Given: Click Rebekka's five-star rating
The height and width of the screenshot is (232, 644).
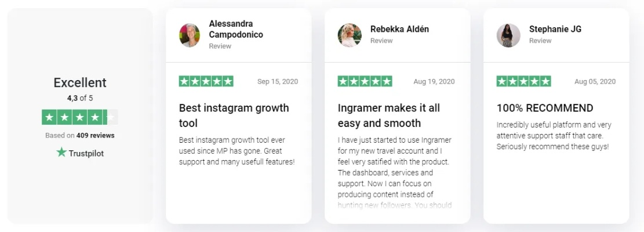Looking at the screenshot, I should 365,82.
